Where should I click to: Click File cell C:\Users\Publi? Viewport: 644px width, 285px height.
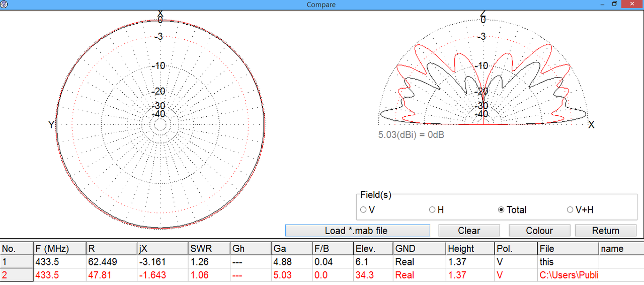568,275
